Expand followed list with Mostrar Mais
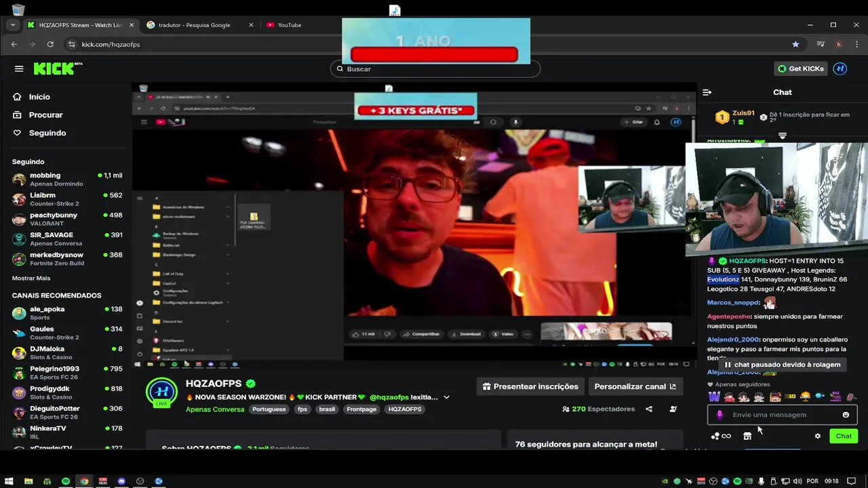 pyautogui.click(x=31, y=278)
